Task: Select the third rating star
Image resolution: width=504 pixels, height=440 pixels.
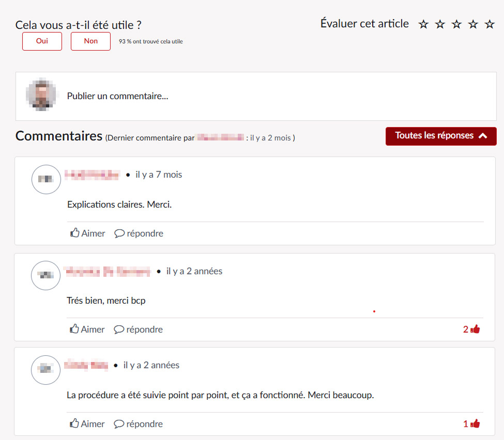Action: click(456, 24)
